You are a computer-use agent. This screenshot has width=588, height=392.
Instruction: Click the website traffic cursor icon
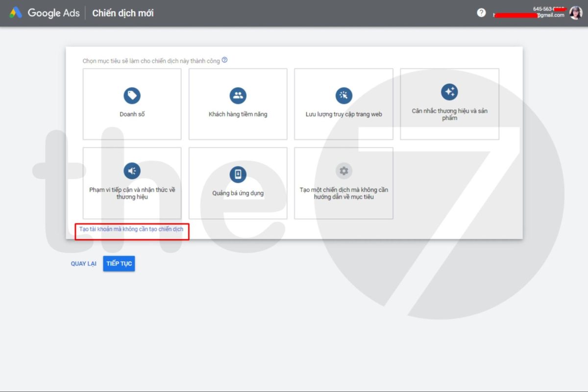coord(343,96)
